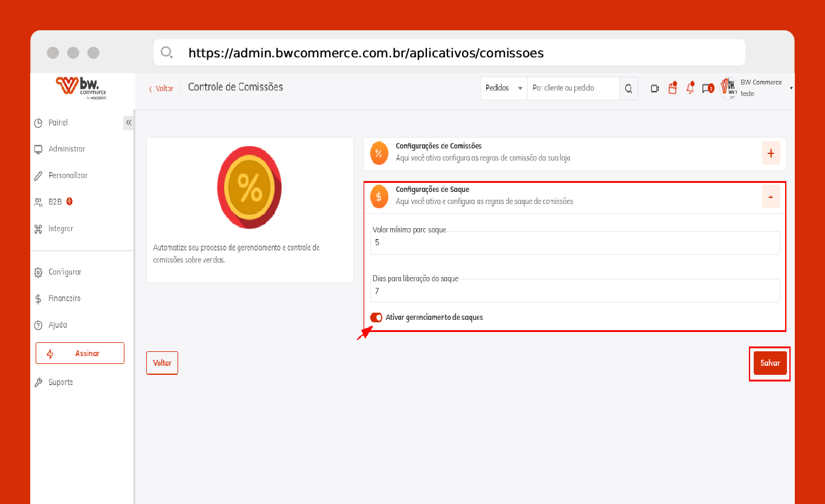
Task: Click the Ajuda question mark icon
Action: [x=37, y=325]
